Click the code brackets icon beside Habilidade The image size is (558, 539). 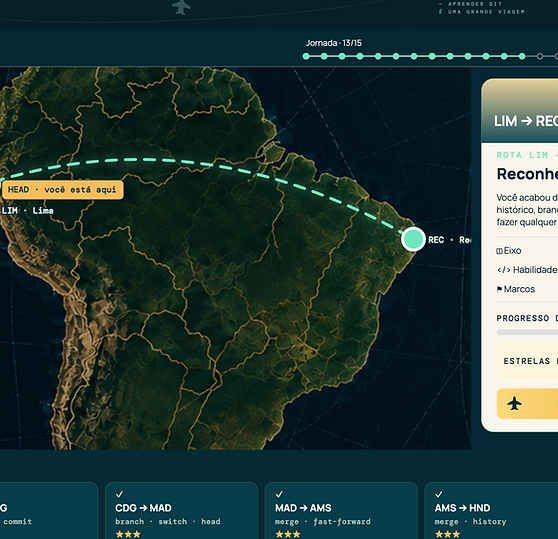(504, 270)
